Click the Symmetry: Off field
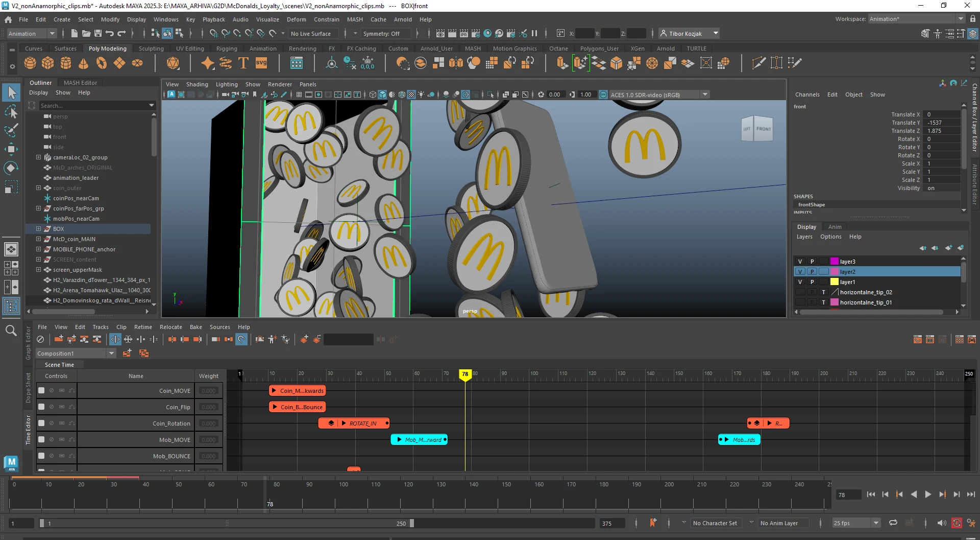 [x=386, y=34]
